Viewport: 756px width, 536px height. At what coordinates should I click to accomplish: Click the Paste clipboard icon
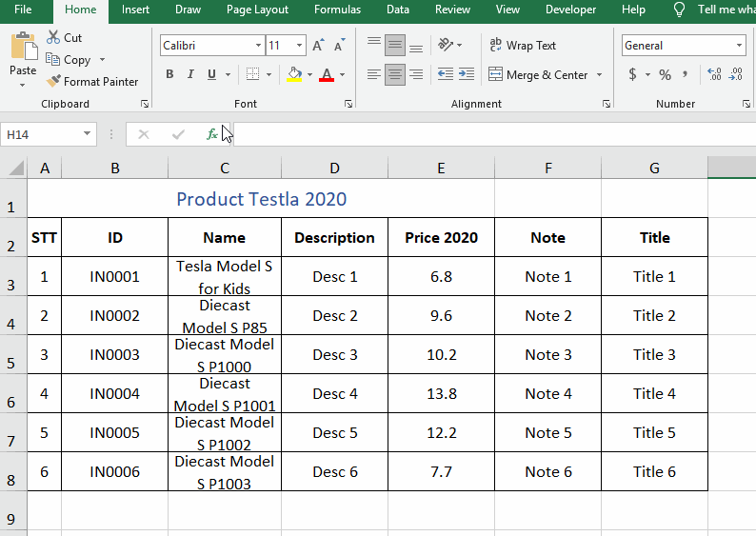click(x=23, y=47)
